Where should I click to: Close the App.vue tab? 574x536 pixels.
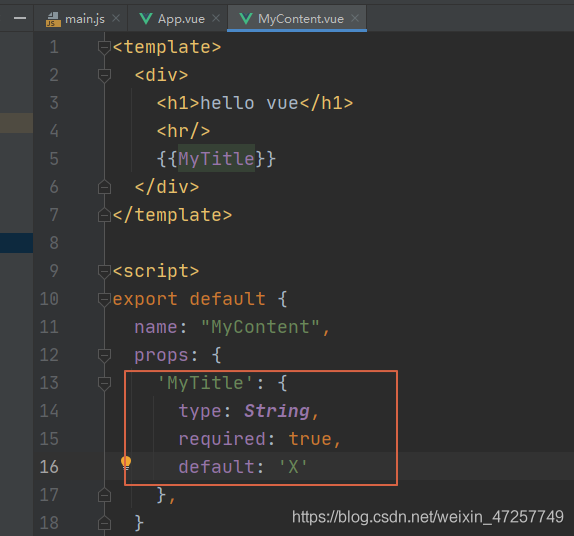point(216,18)
